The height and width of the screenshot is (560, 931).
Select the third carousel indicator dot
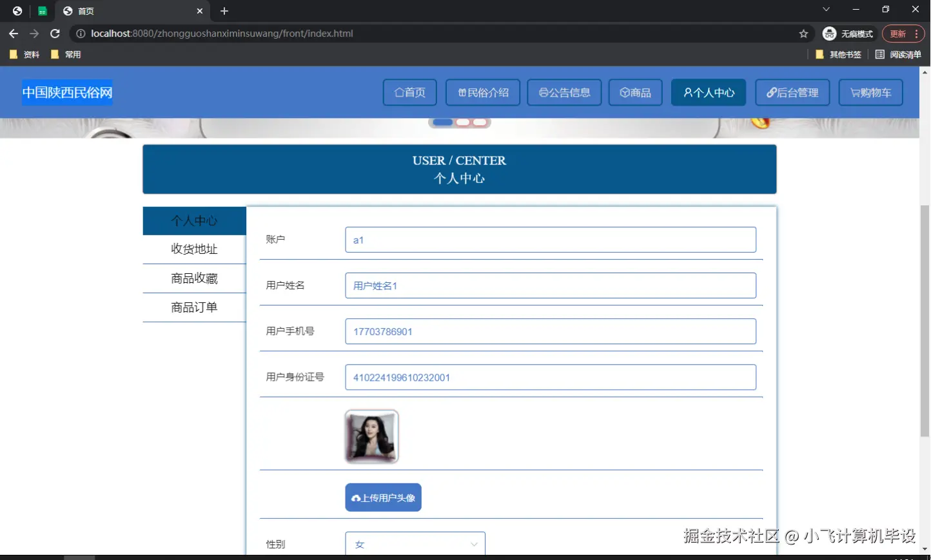(x=480, y=122)
